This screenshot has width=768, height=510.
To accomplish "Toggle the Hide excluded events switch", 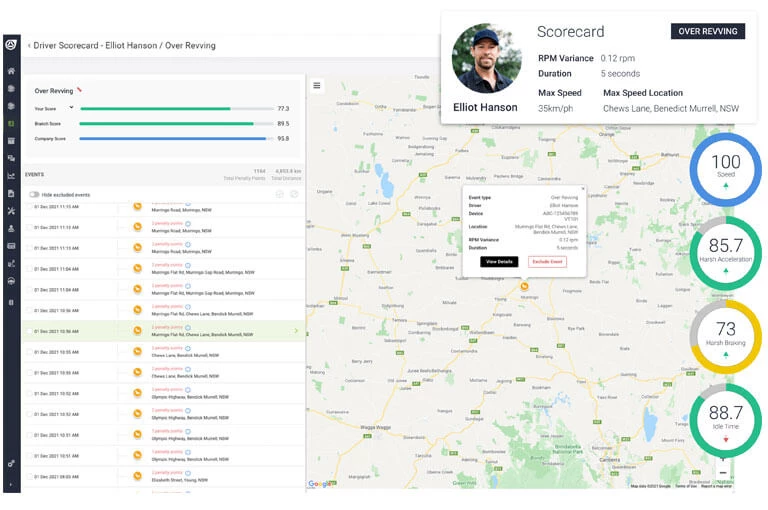I will coord(35,194).
